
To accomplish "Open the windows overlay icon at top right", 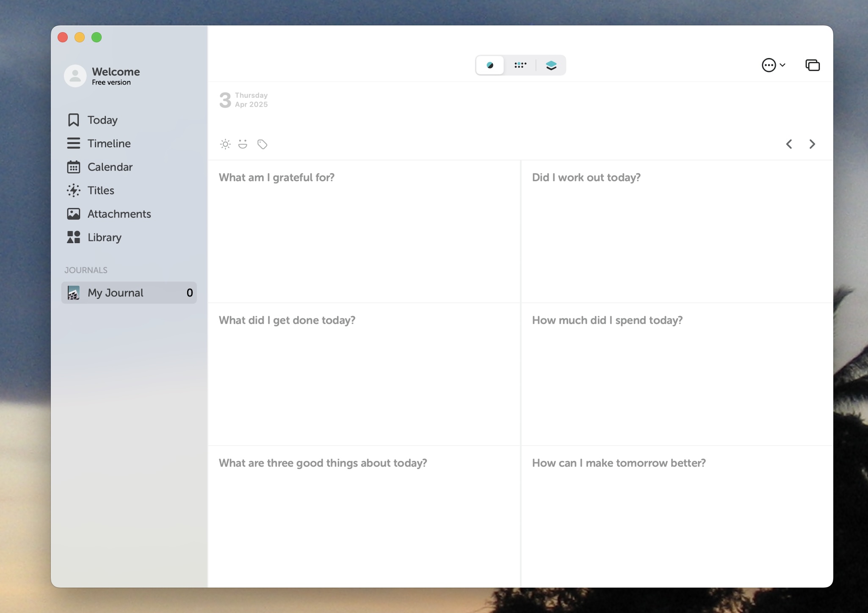I will (812, 65).
